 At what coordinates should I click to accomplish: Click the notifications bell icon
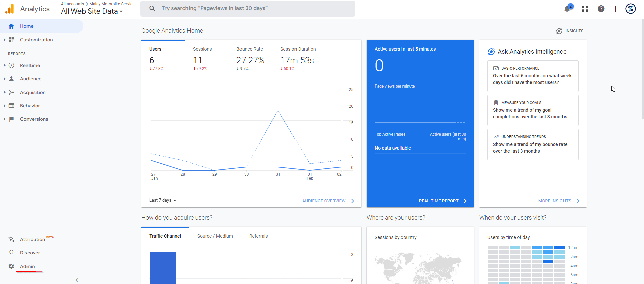click(567, 9)
